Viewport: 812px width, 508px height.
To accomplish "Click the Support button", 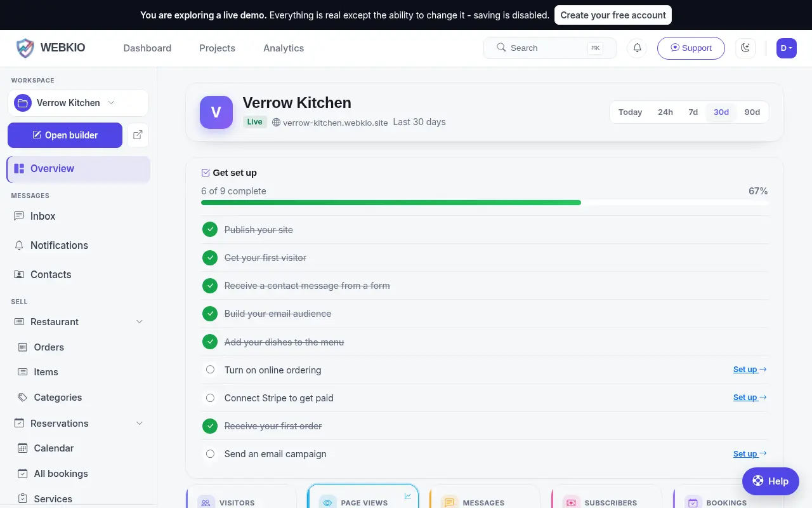I will (x=691, y=48).
